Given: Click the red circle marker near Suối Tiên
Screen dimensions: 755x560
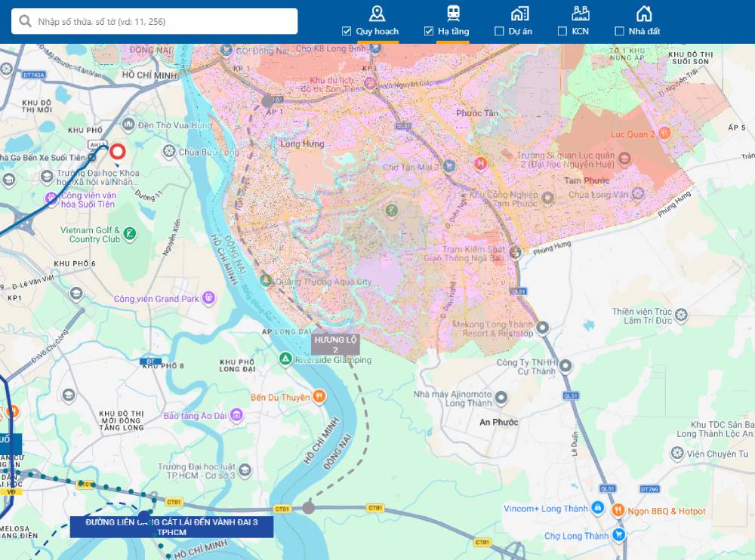Looking at the screenshot, I should click(x=117, y=152).
